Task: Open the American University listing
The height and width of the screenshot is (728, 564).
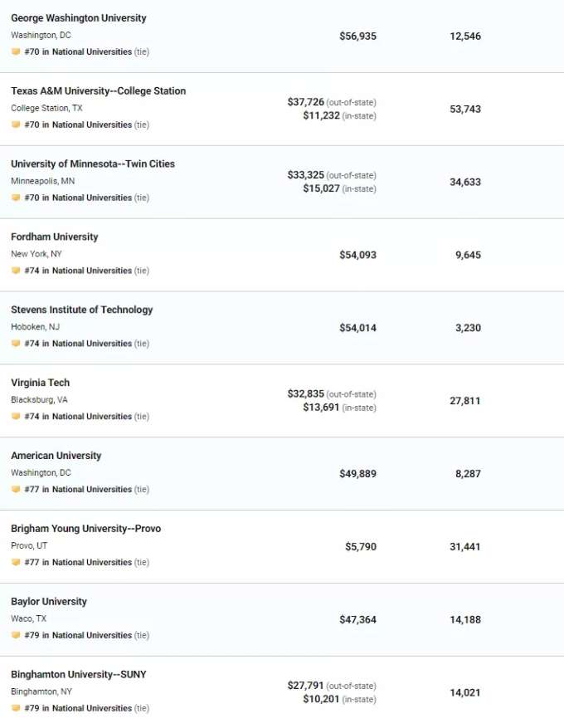Action: pos(56,456)
